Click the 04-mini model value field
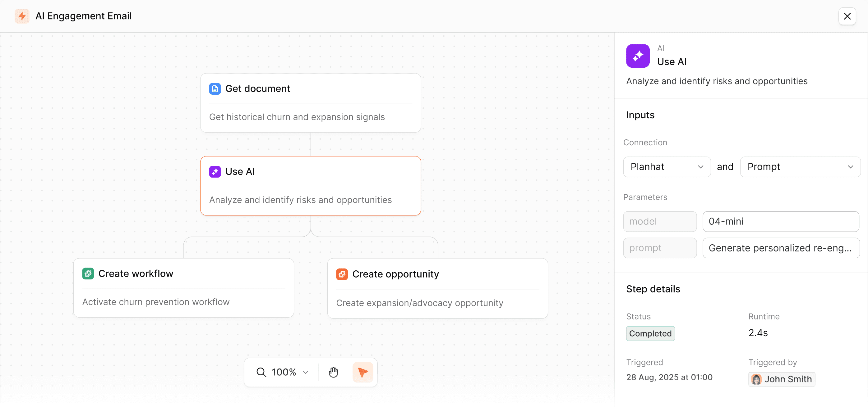This screenshot has width=868, height=416. click(x=780, y=221)
